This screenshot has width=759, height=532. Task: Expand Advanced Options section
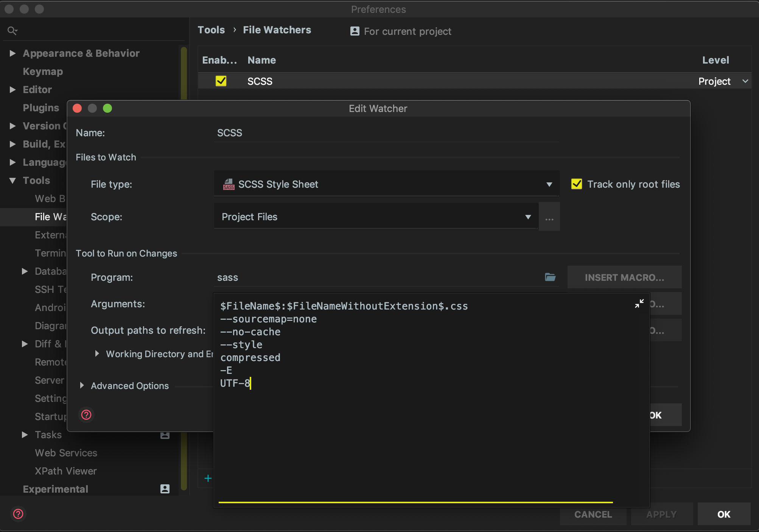[82, 386]
